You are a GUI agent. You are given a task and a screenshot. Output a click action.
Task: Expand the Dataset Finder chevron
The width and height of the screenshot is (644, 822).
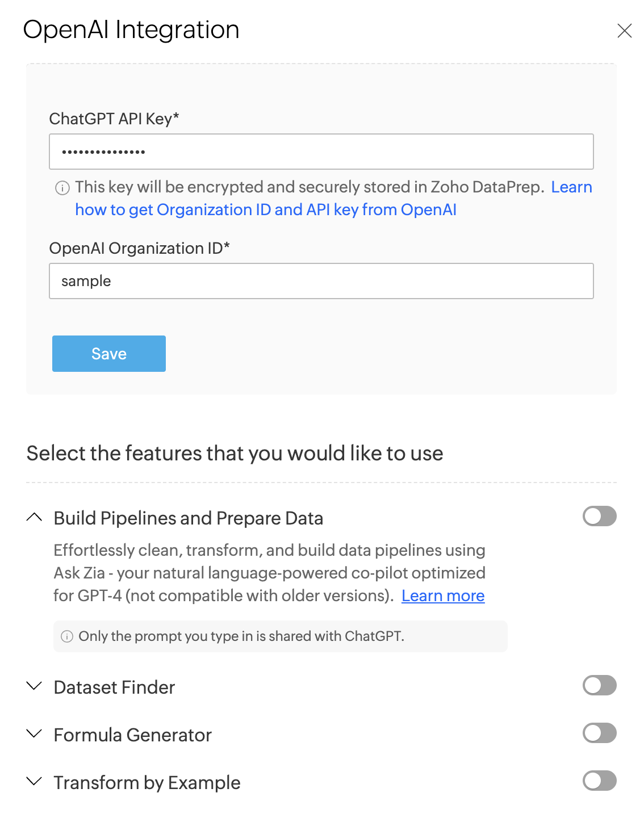pyautogui.click(x=34, y=686)
